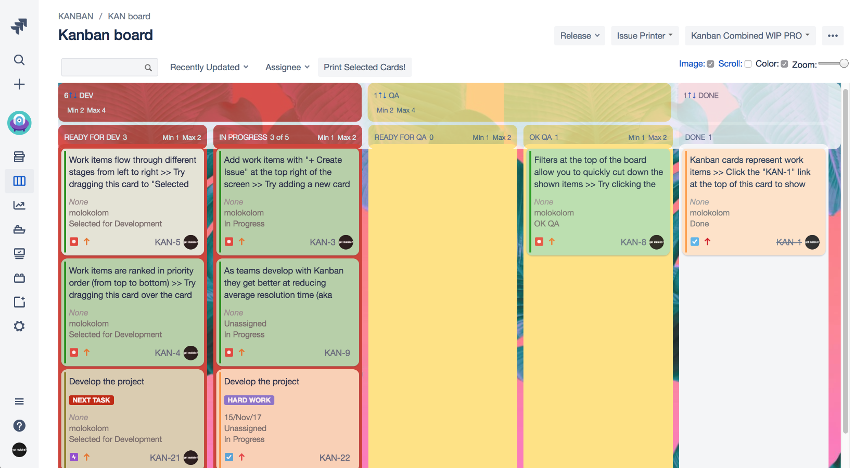Open the Backlog from the sidebar
The height and width of the screenshot is (468, 868).
pos(19,157)
